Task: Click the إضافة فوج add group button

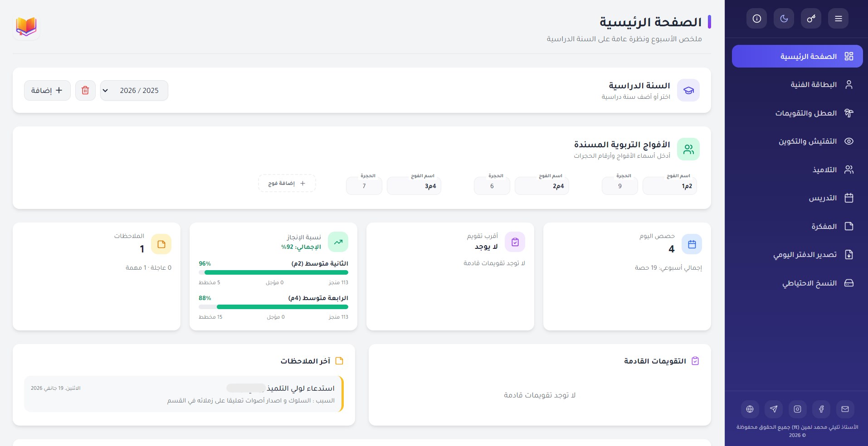Action: 287,183
